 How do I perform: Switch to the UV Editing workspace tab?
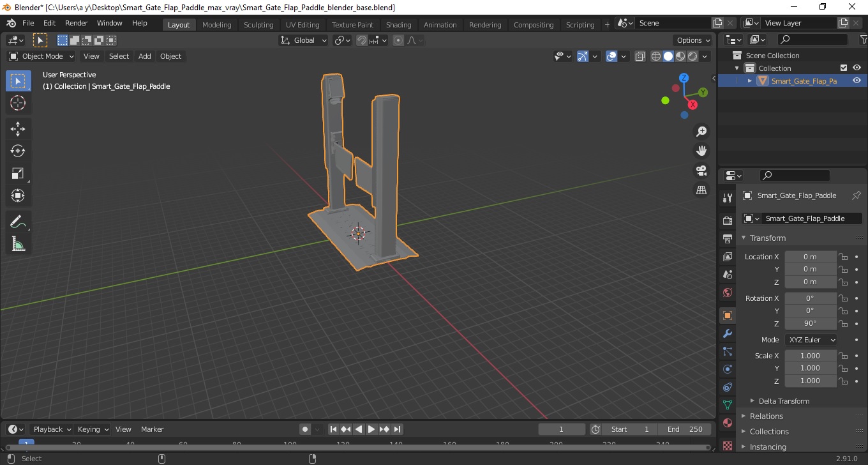(x=303, y=25)
